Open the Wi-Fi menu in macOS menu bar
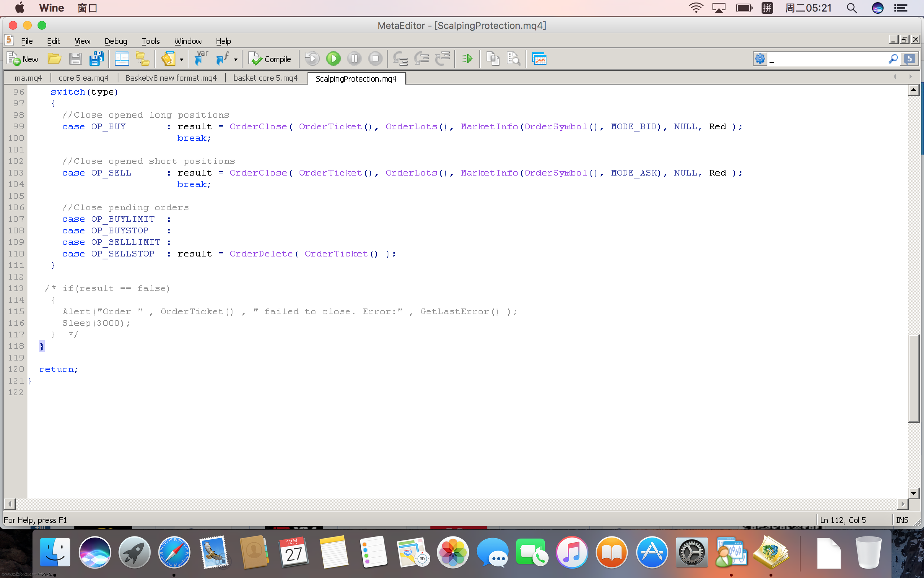The height and width of the screenshot is (578, 924). click(696, 8)
